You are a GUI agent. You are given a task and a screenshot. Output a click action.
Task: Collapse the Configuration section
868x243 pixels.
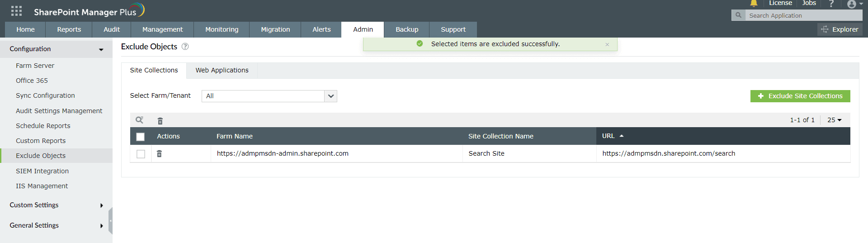click(56, 49)
